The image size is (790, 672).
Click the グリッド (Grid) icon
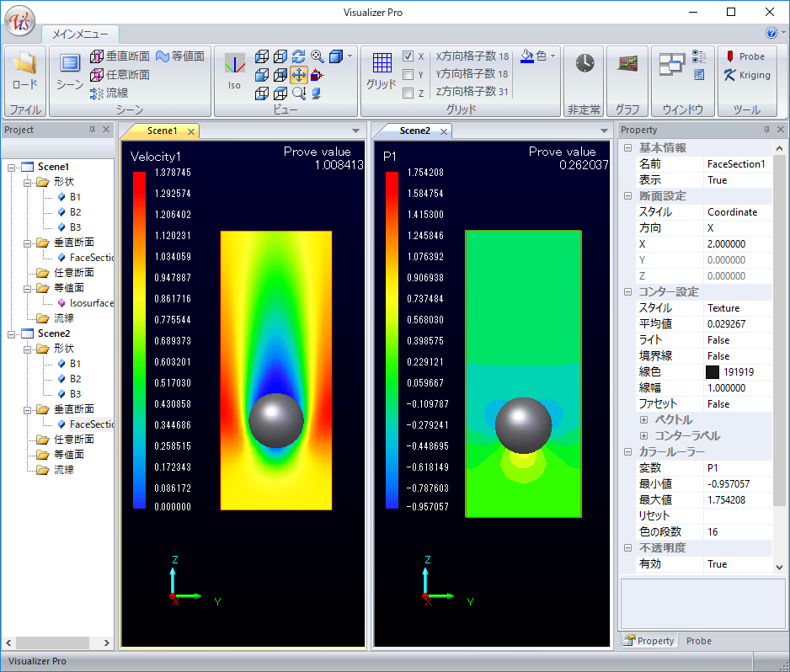point(382,69)
